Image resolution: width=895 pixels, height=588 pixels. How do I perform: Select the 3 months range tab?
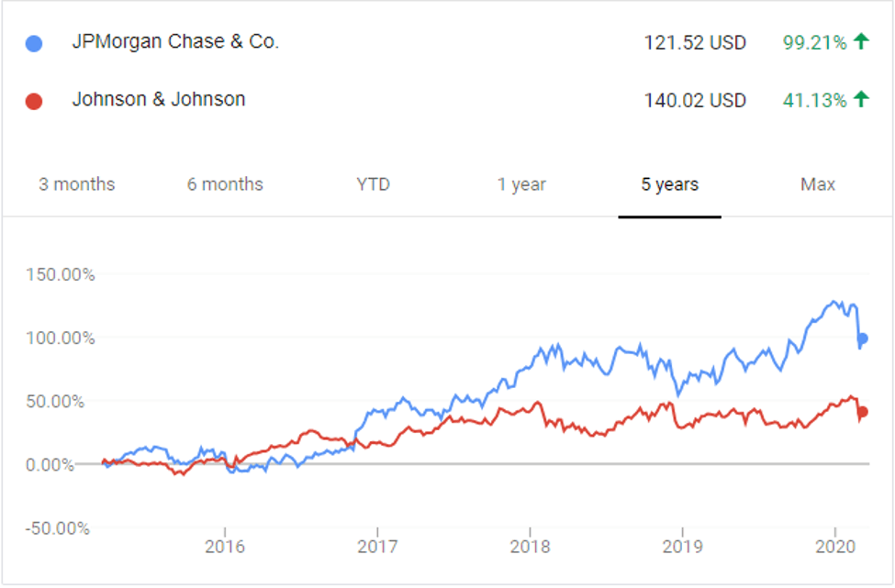[x=77, y=184]
